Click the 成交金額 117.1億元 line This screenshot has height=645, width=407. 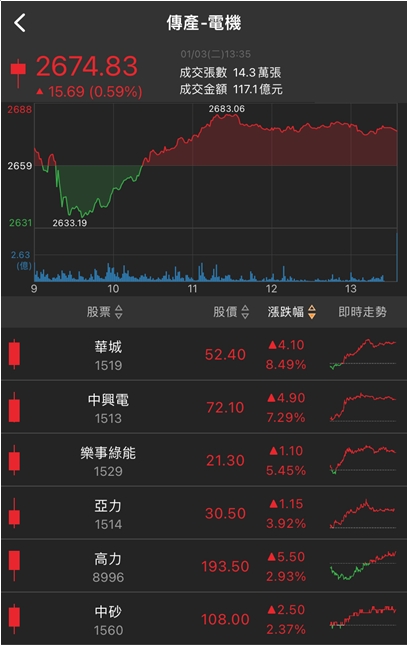231,89
